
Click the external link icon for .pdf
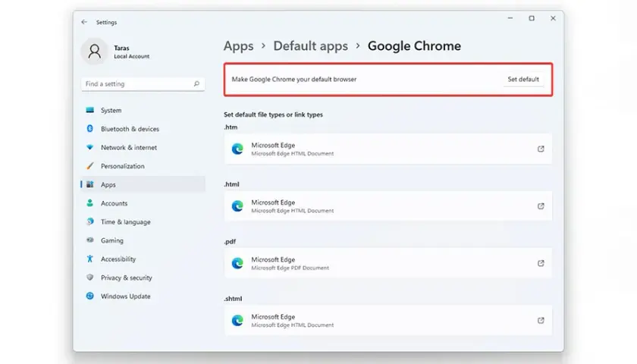pyautogui.click(x=541, y=263)
